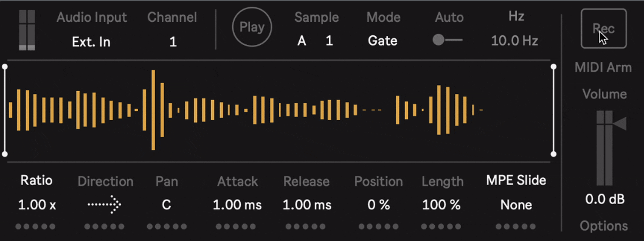Click the Rec record button
The height and width of the screenshot is (241, 644).
[x=603, y=29]
